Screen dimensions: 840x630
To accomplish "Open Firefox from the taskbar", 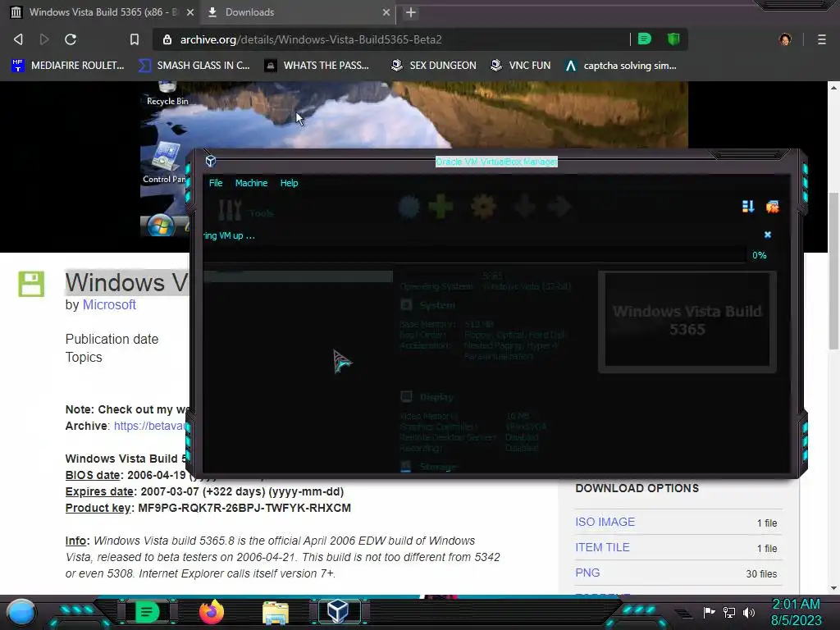I will (211, 612).
